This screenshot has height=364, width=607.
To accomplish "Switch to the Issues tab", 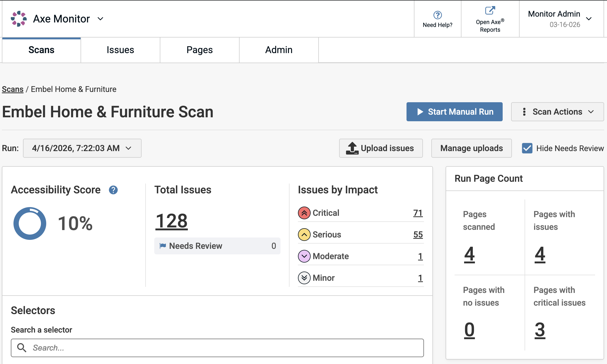I will (x=120, y=50).
